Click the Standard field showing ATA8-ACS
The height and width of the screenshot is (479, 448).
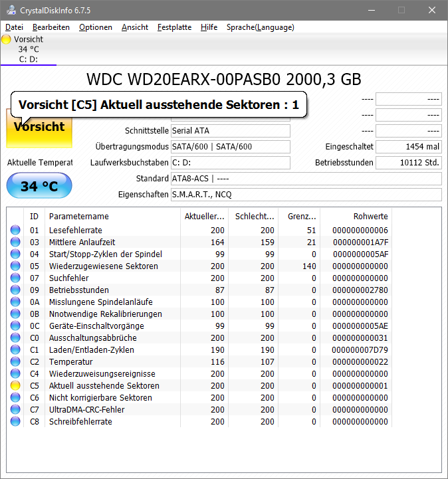point(306,179)
